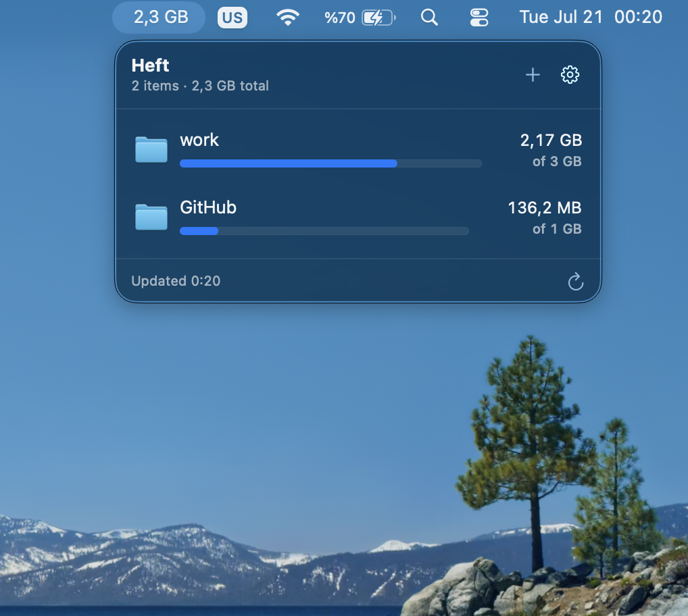Screen dimensions: 688x616
Task: Click the 2,17 GB size value
Action: tap(551, 140)
